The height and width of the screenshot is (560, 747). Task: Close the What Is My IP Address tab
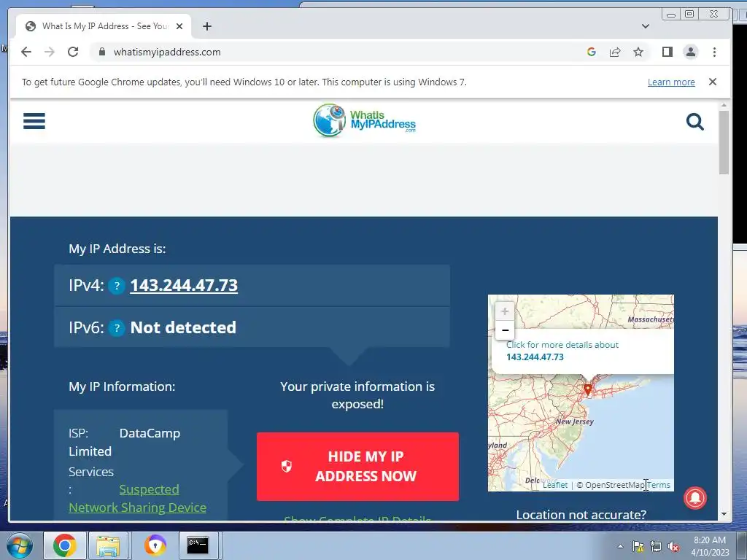(x=179, y=26)
